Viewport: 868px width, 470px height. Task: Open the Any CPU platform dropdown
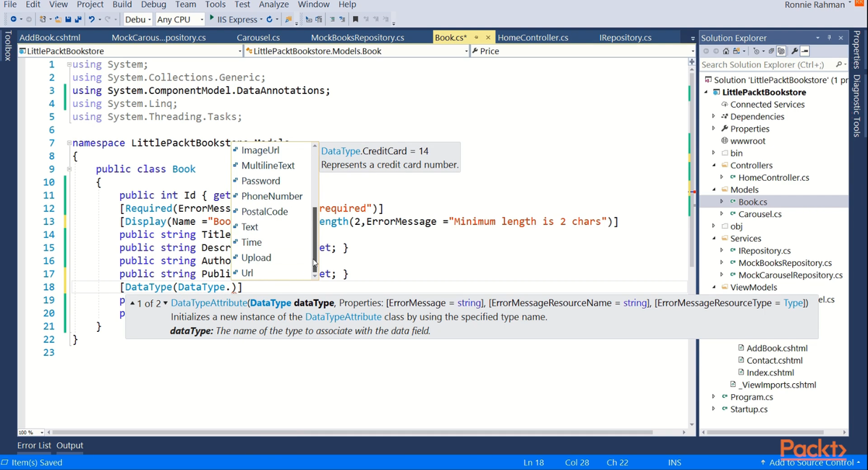(179, 19)
